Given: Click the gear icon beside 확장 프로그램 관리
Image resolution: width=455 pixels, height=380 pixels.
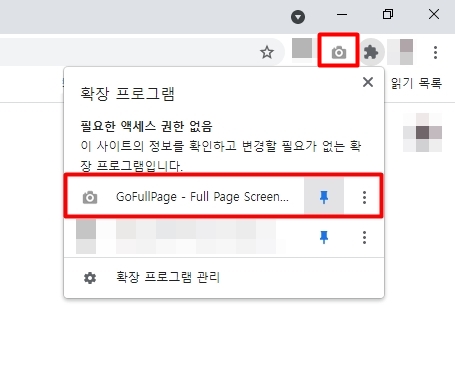Looking at the screenshot, I should [x=90, y=278].
